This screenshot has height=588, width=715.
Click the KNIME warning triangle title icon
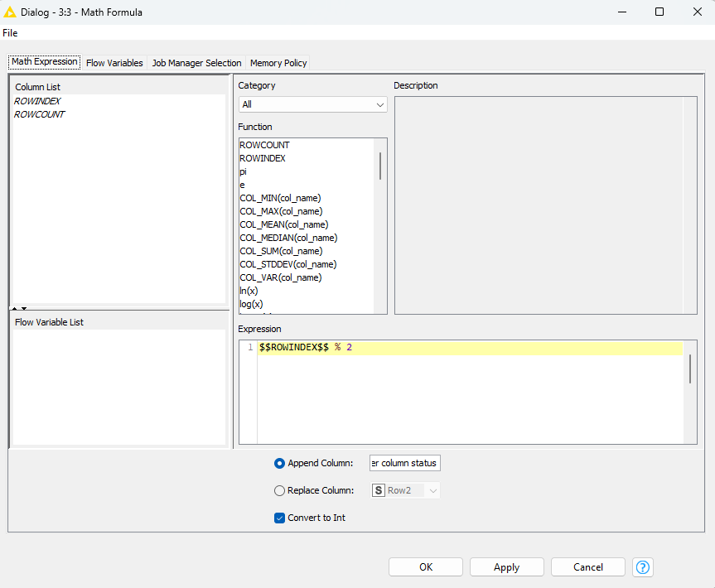(x=10, y=12)
